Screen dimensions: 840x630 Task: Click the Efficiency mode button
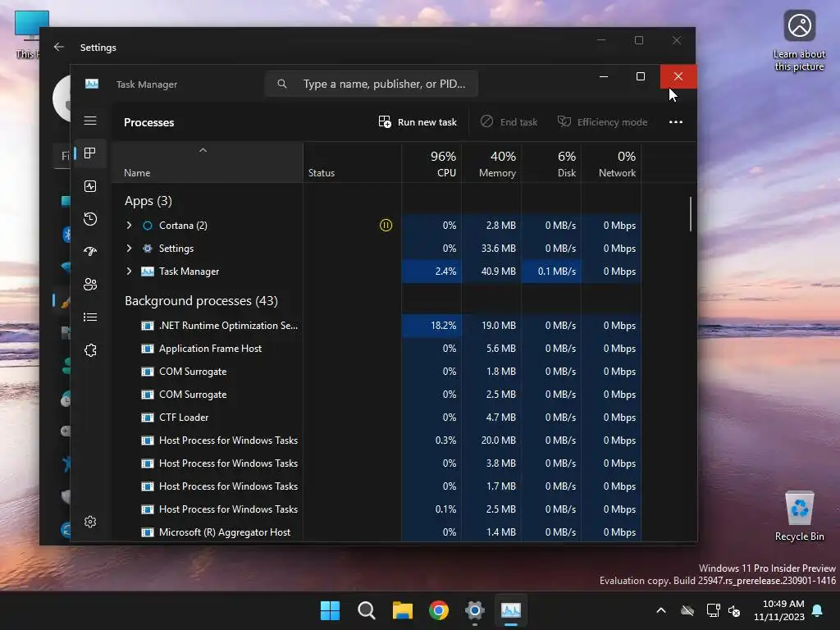point(603,122)
